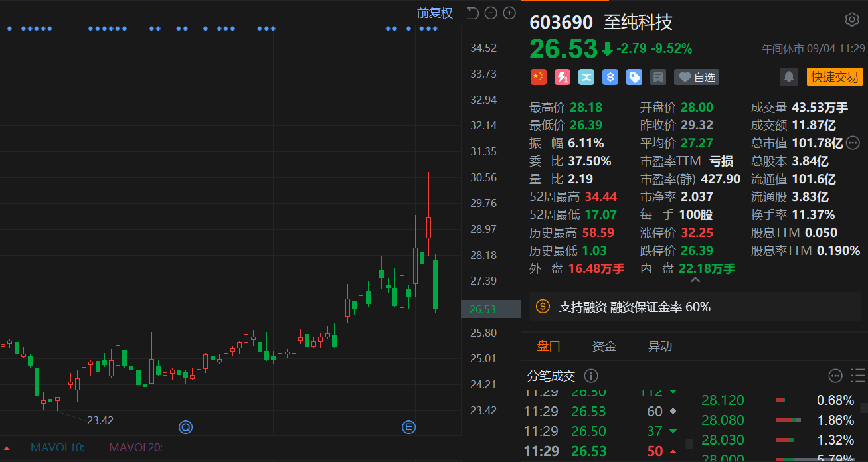The height and width of the screenshot is (462, 868).
Task: Collapse quote details with the chevron
Action: (695, 281)
